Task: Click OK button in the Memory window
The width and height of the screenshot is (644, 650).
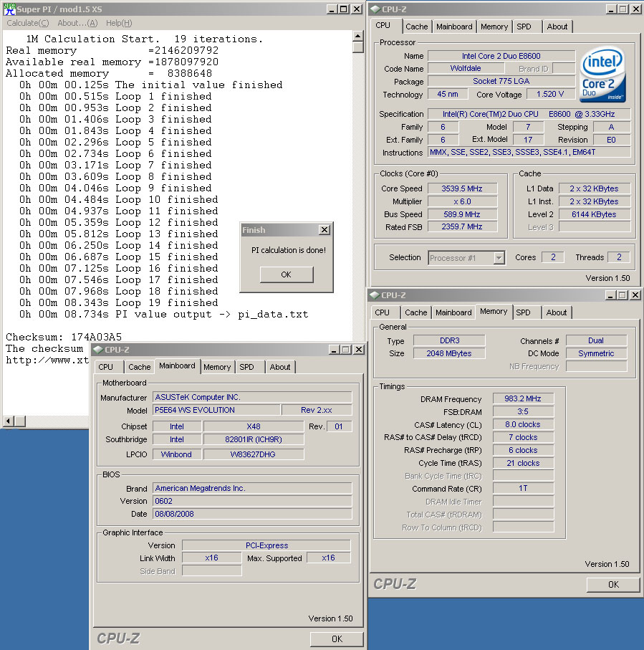Action: pyautogui.click(x=613, y=585)
